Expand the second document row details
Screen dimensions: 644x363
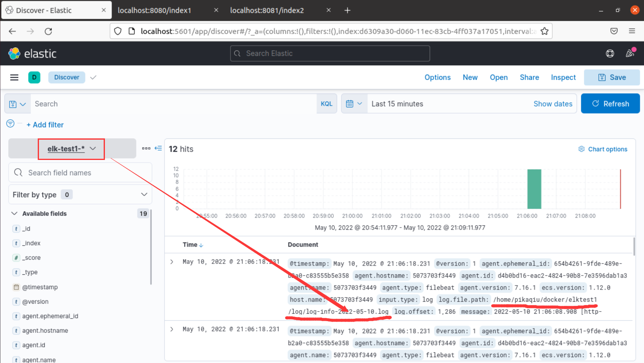pos(172,329)
